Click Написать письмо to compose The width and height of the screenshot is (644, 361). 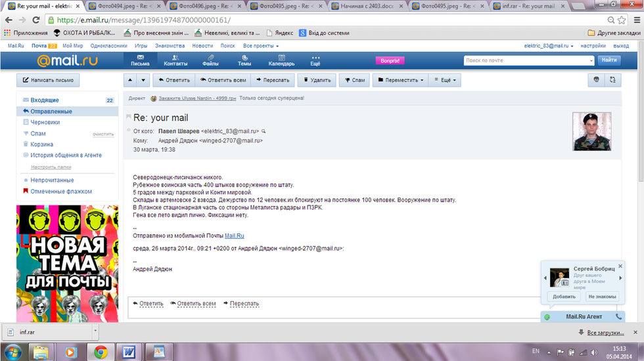click(48, 80)
